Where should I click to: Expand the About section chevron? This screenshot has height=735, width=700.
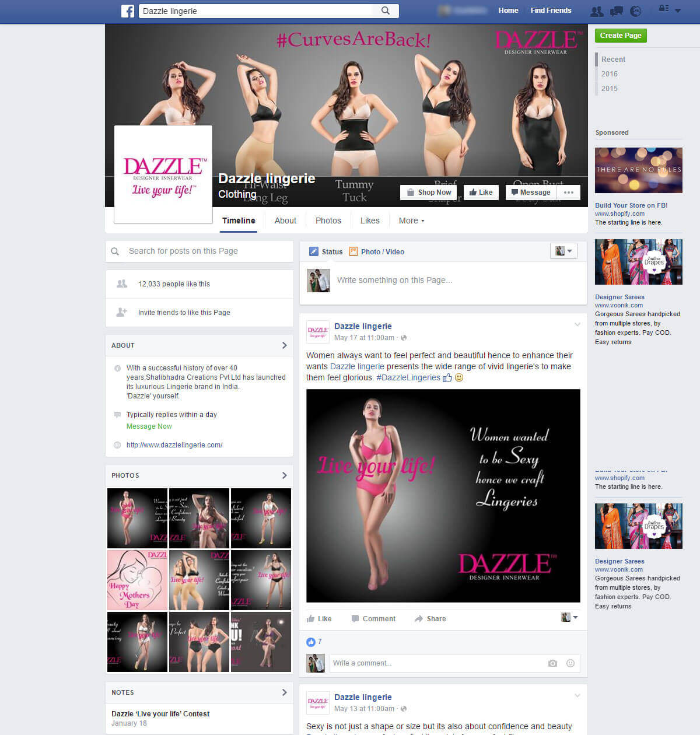[285, 345]
